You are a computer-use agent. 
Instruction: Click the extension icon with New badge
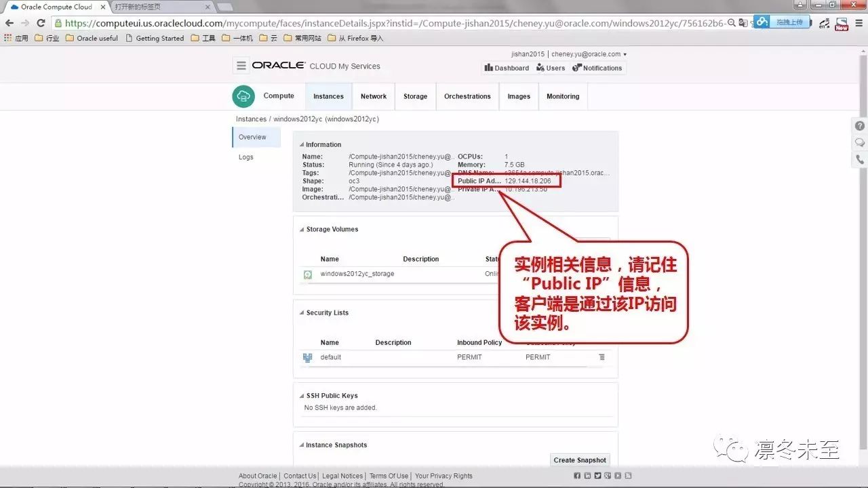[x=842, y=23]
